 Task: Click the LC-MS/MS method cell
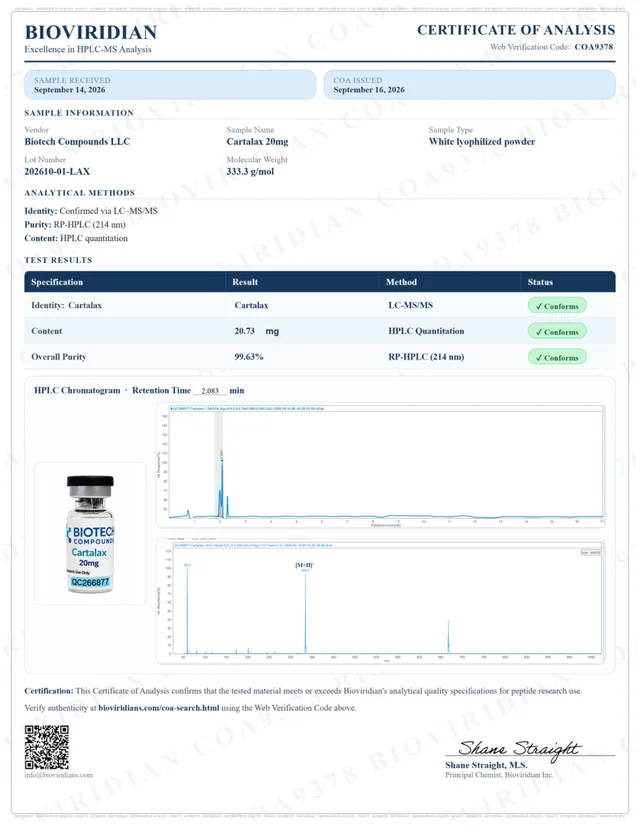tap(410, 305)
